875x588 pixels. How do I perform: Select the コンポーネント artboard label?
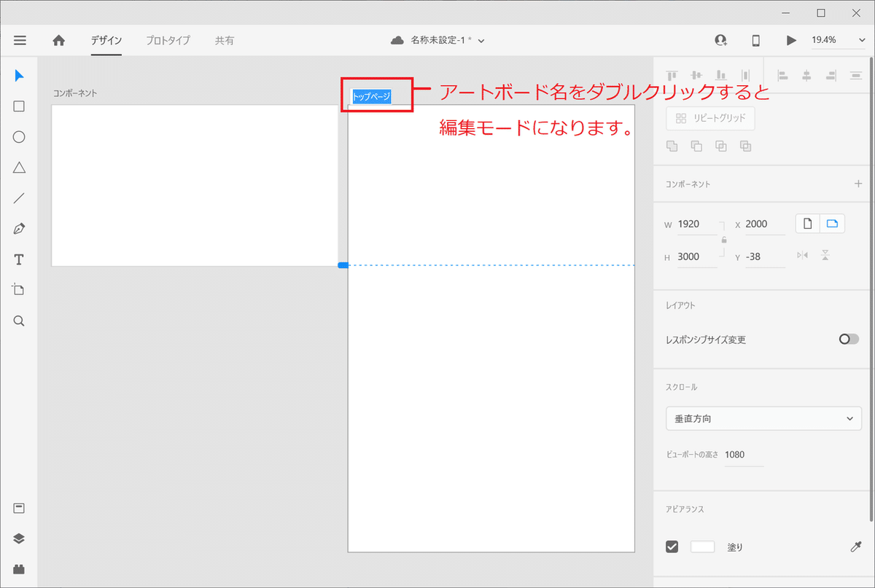point(75,93)
